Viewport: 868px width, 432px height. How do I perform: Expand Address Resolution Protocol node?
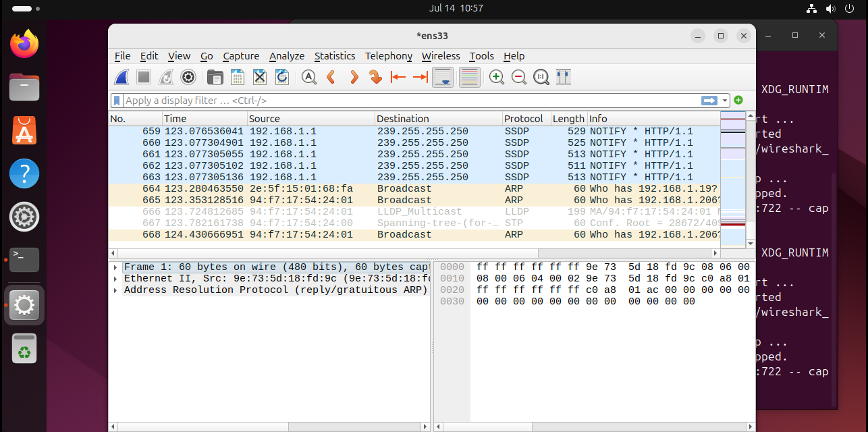click(116, 290)
